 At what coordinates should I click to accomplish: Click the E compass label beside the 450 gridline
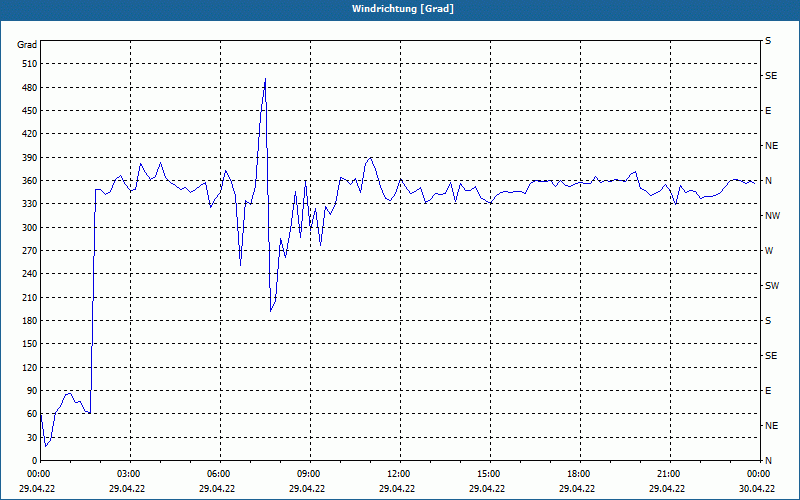tap(768, 111)
